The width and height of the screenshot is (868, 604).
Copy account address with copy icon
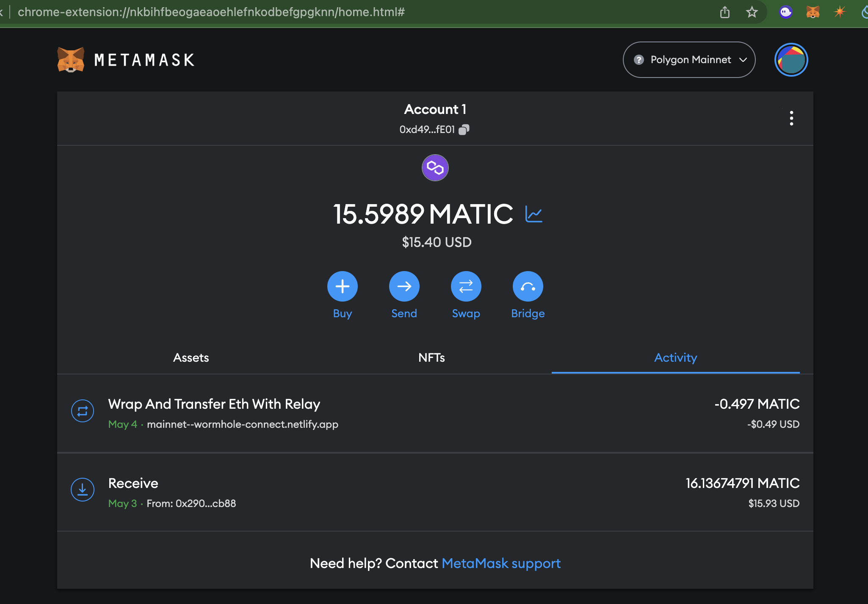coord(464,130)
